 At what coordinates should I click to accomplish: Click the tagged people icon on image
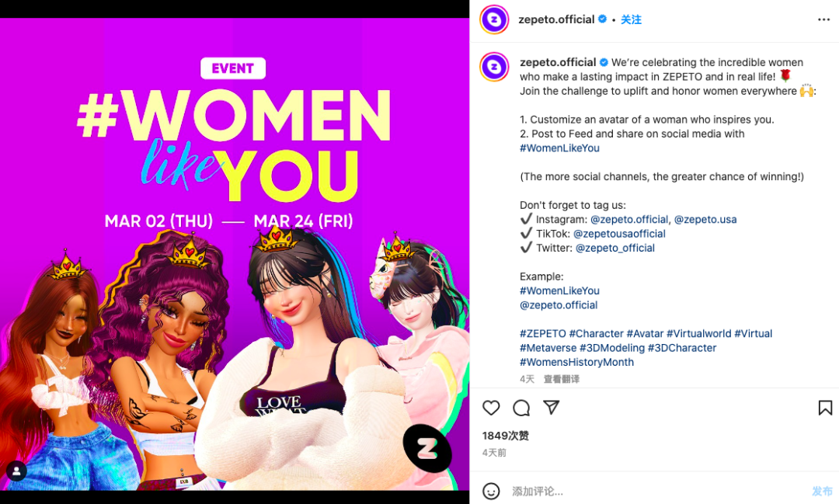16,471
